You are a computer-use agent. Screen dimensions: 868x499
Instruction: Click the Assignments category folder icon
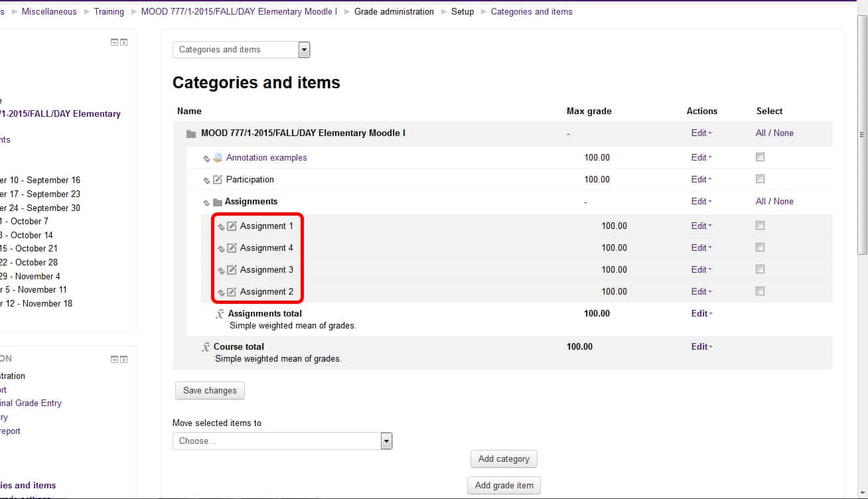coord(217,202)
